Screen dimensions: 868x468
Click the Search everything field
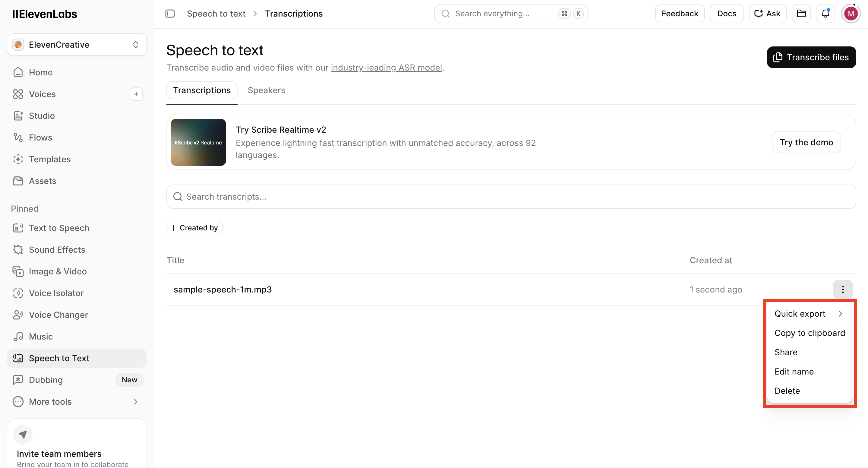point(511,14)
